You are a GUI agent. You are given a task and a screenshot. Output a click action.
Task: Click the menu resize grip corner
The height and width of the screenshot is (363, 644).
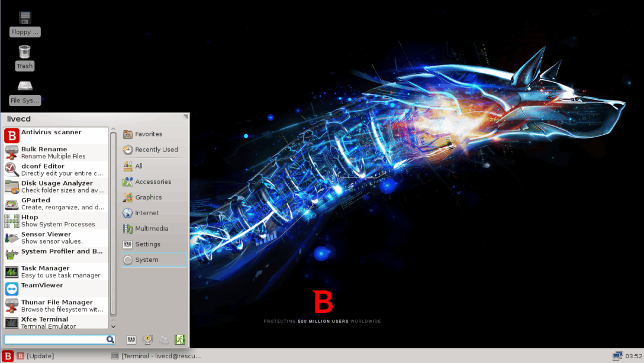(186, 117)
